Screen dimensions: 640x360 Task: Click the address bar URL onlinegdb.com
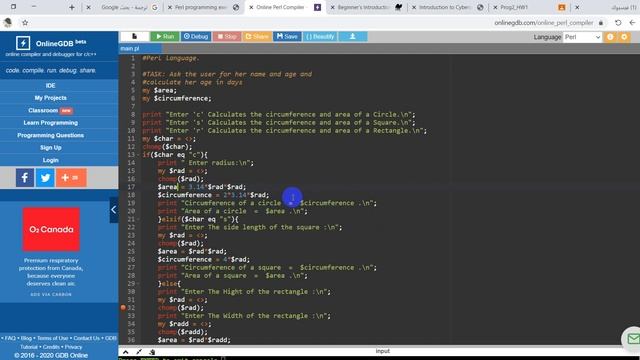coord(544,23)
